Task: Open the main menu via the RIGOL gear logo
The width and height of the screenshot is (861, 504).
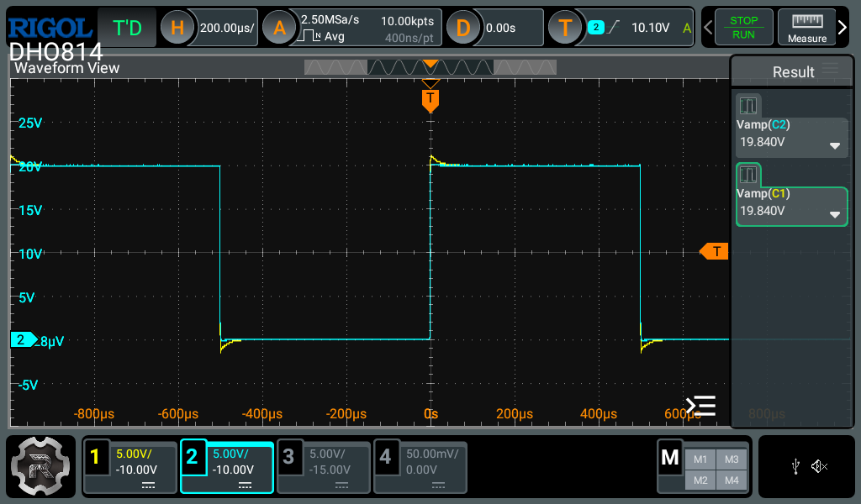Action: (x=40, y=466)
